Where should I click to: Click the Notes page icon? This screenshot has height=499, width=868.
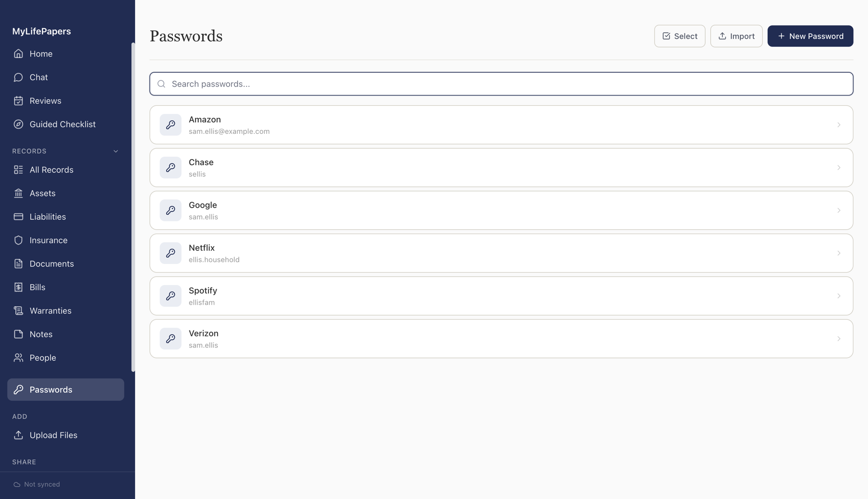coord(18,334)
